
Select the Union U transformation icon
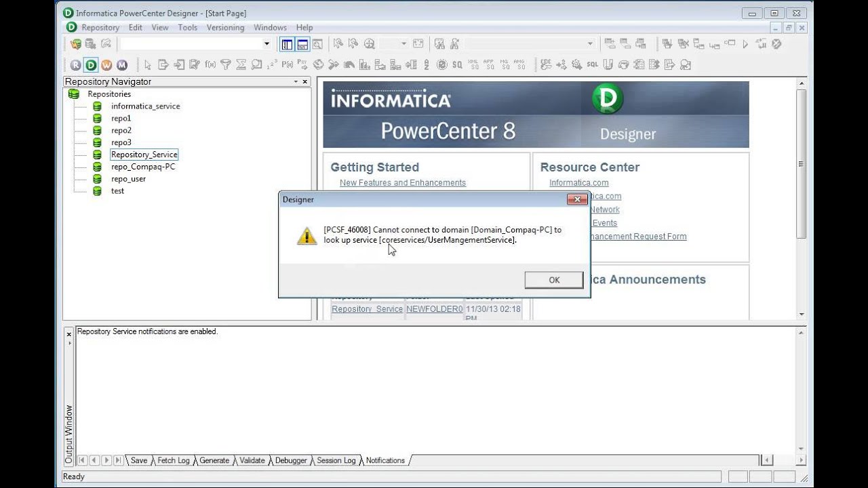tap(608, 65)
